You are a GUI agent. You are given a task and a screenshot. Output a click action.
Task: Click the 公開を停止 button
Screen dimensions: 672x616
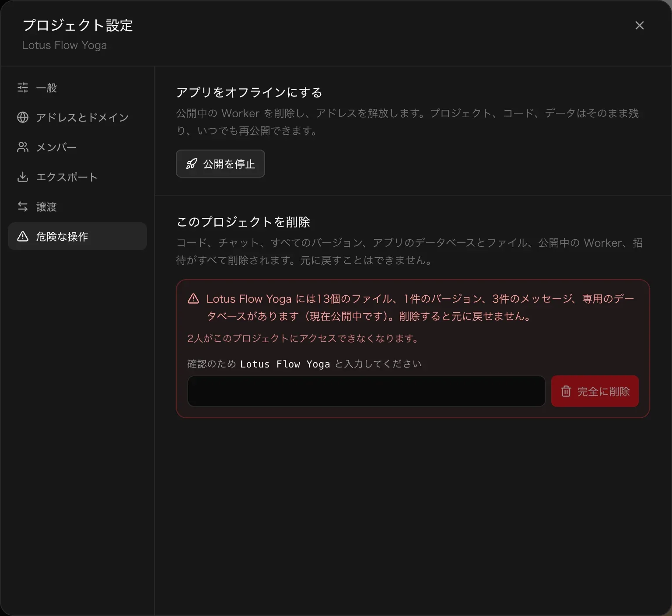pos(220,164)
